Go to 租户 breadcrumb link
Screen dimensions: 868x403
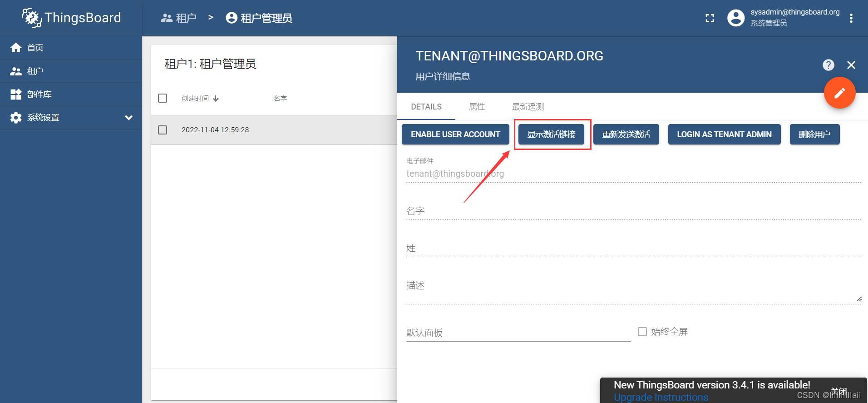179,18
